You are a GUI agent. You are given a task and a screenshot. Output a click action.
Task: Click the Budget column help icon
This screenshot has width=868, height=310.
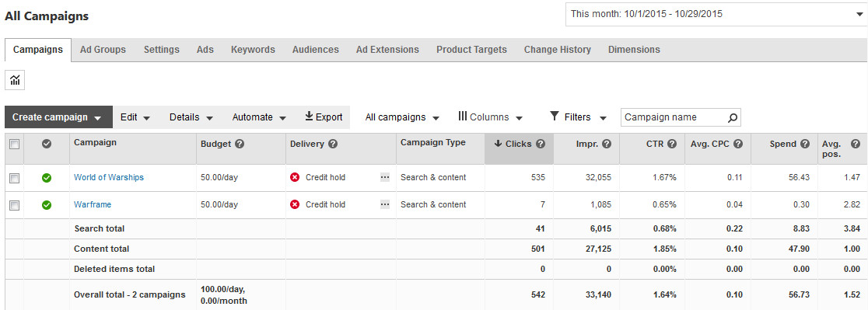[x=240, y=144]
